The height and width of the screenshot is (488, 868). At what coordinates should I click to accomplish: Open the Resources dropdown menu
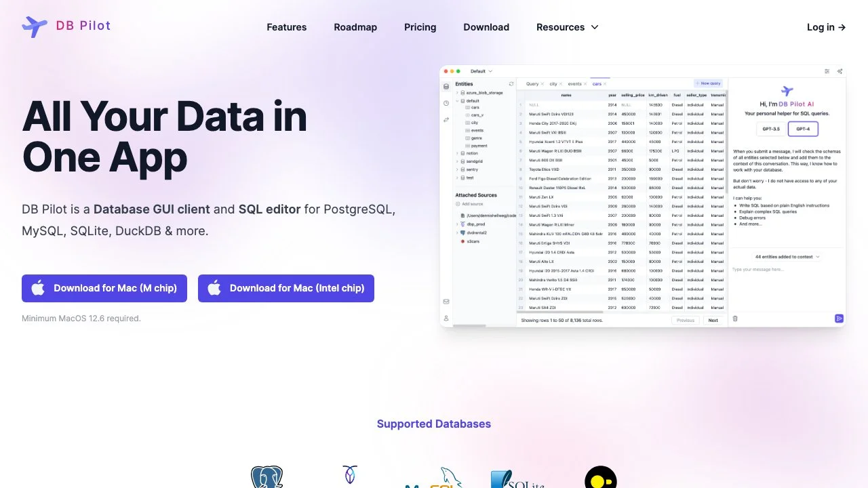[568, 27]
